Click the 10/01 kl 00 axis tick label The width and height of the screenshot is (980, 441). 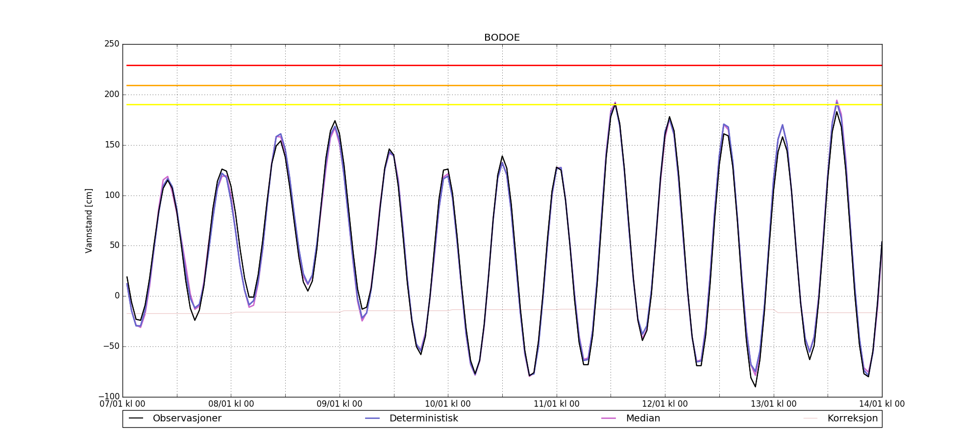pos(448,404)
